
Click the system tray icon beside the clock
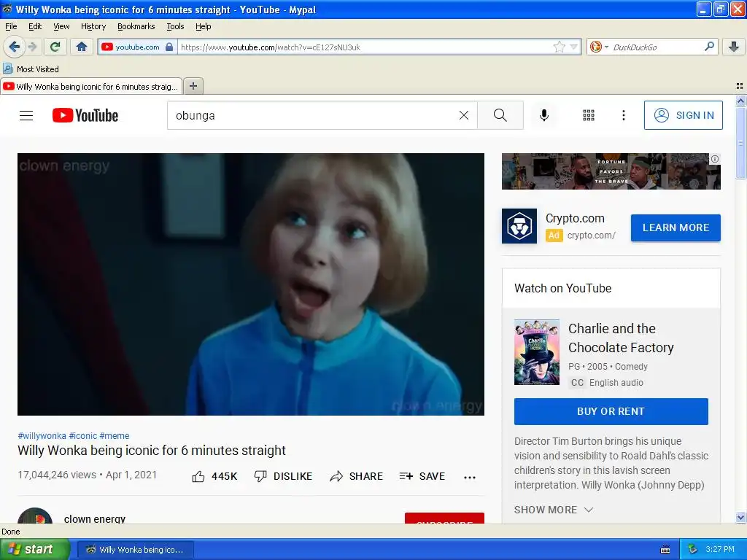tap(693, 549)
